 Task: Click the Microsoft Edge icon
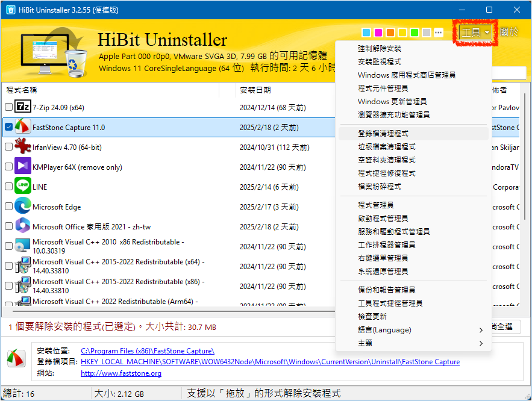23,207
